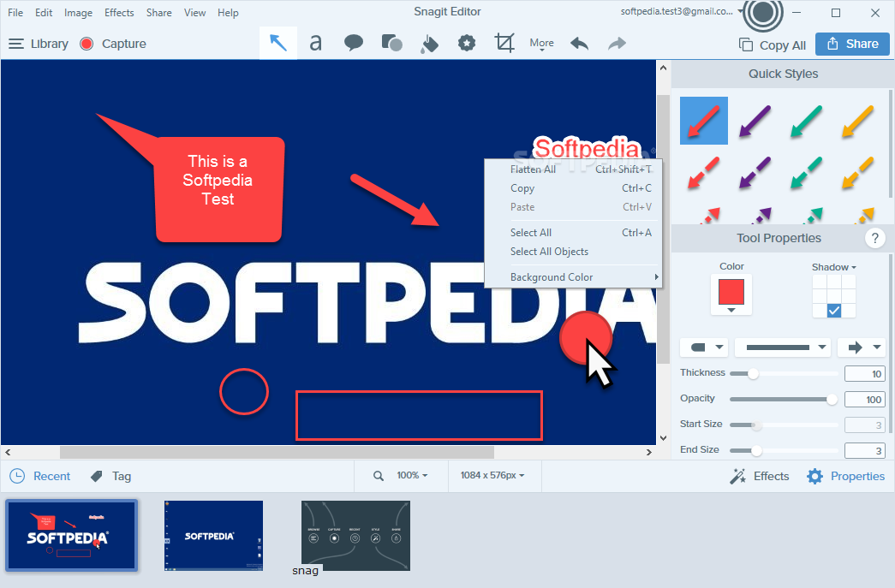Open the View menu

(194, 13)
